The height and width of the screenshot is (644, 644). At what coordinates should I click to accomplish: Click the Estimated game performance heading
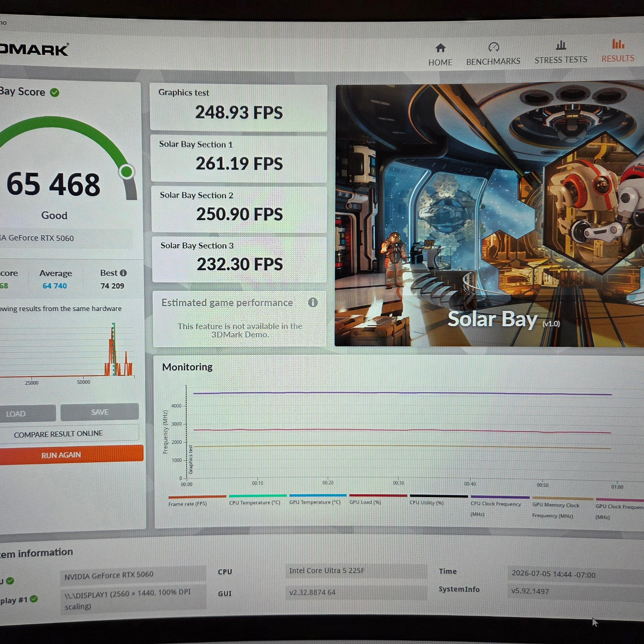coord(227,303)
